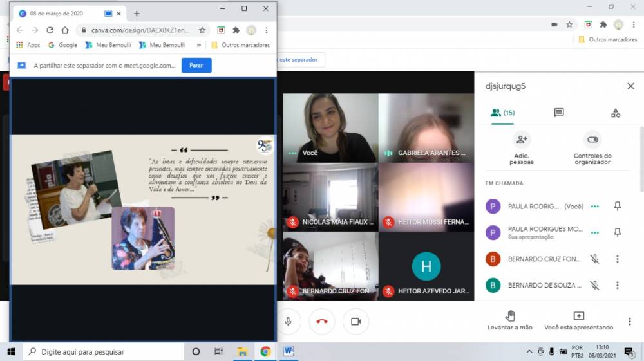Click Você está apresentando present icon
Image resolution: width=644 pixels, height=361 pixels.
[578, 316]
